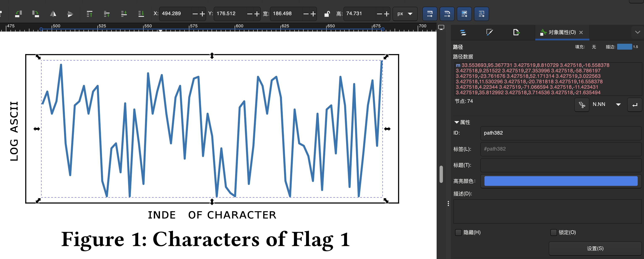This screenshot has width=644, height=259.
Task: Open the 高亮颜色 highlight color swatch
Action: pyautogui.click(x=561, y=181)
